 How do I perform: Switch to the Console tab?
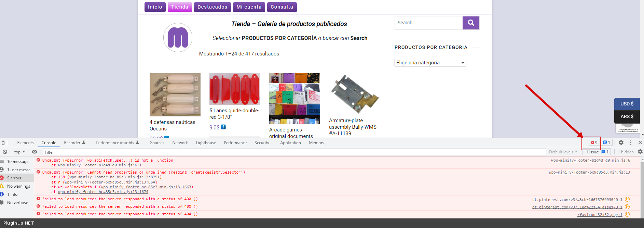(x=49, y=143)
